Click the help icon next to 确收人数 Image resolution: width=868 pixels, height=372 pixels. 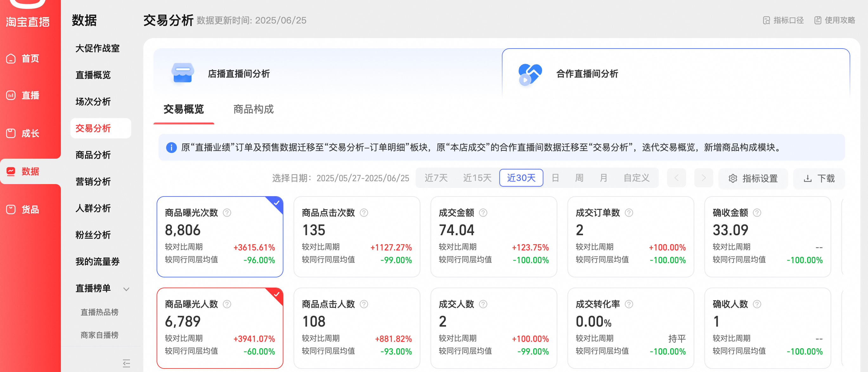(757, 304)
